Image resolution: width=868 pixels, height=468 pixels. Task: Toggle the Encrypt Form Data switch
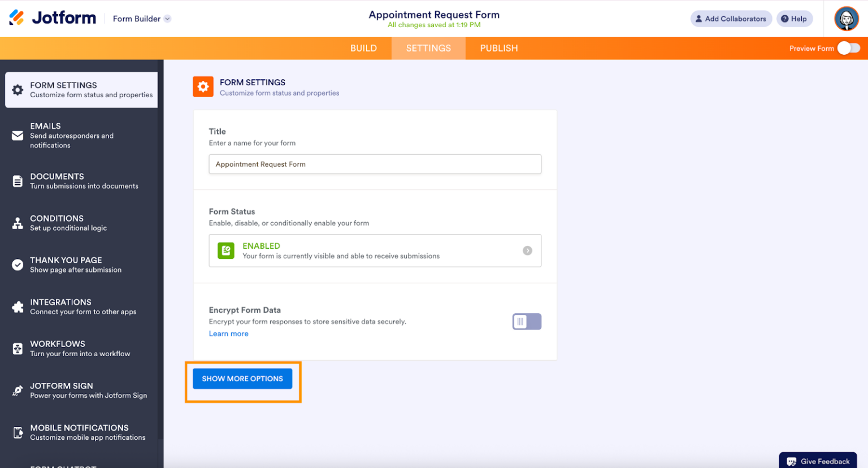pos(526,321)
